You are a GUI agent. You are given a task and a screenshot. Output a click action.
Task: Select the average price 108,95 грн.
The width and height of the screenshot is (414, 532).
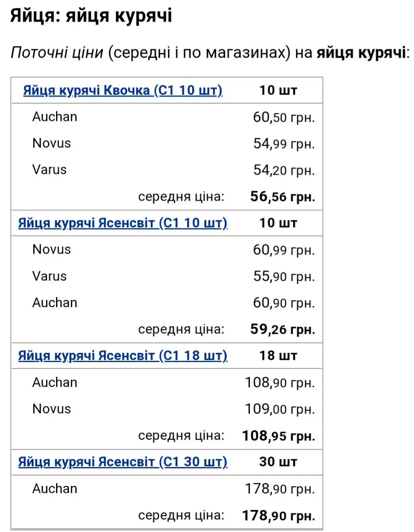(x=278, y=436)
